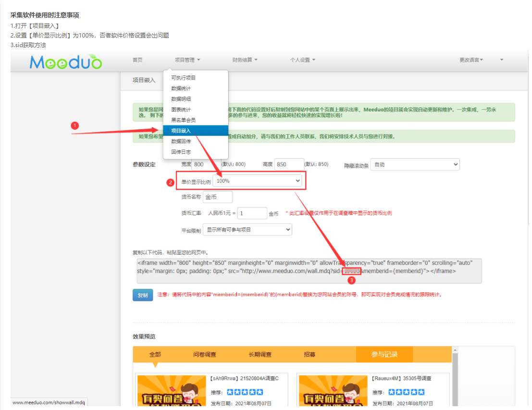Click the Meeduo logo
Image resolution: width=532 pixels, height=410 pixels.
pos(66,62)
